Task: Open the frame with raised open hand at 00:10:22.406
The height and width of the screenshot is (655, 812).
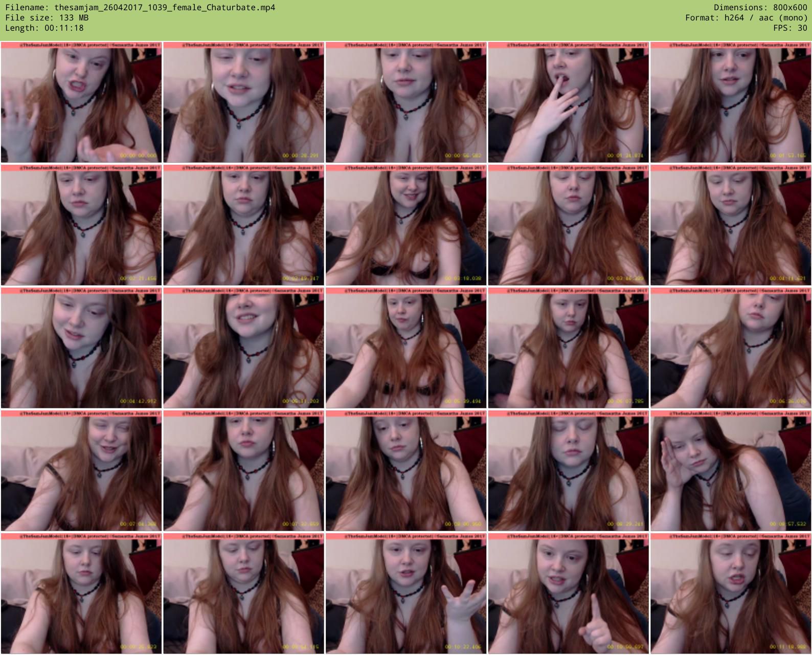Action: pyautogui.click(x=406, y=594)
